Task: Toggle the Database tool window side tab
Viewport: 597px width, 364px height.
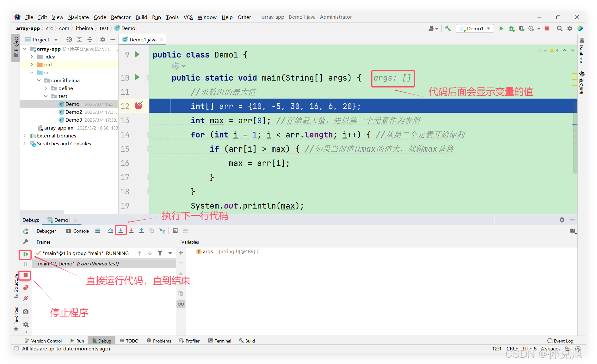Action: point(582,51)
